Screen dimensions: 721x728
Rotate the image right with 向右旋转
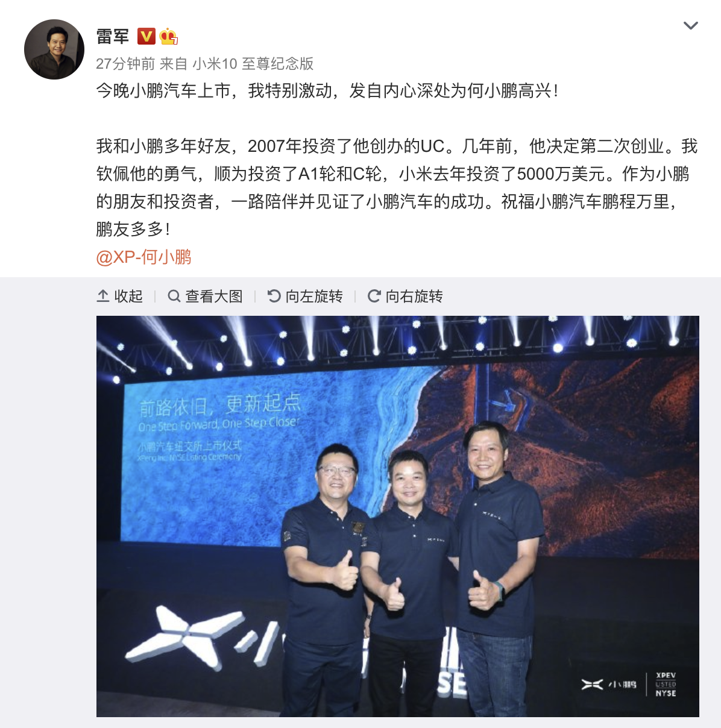(x=406, y=296)
